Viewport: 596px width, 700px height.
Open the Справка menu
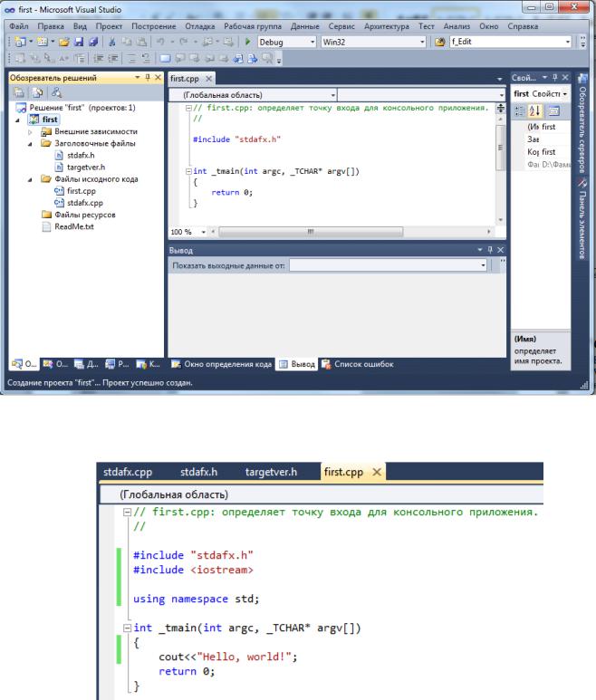[523, 26]
